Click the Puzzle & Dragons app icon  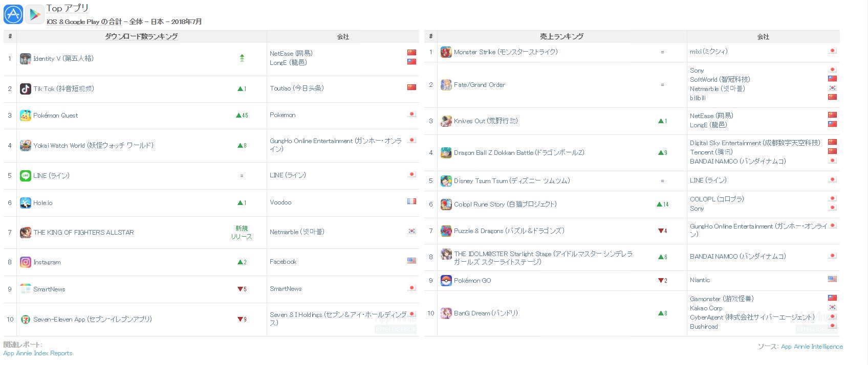coord(446,231)
